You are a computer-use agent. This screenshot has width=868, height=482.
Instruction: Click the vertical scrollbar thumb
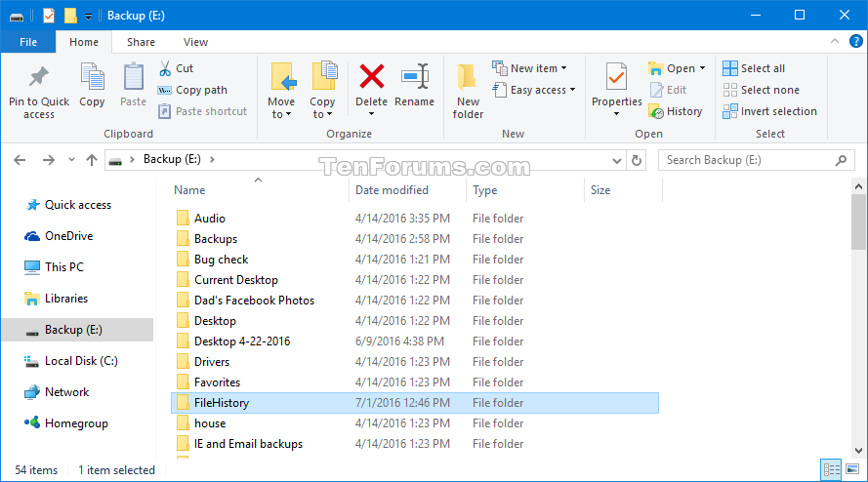pyautogui.click(x=858, y=221)
